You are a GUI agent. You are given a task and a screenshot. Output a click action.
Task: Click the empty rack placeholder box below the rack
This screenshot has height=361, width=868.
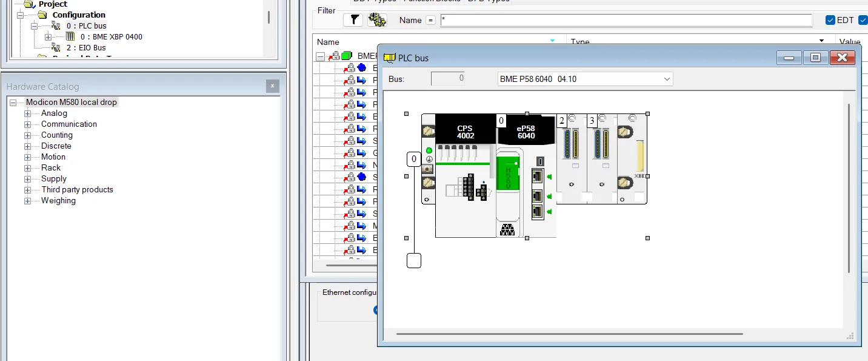pos(413,260)
